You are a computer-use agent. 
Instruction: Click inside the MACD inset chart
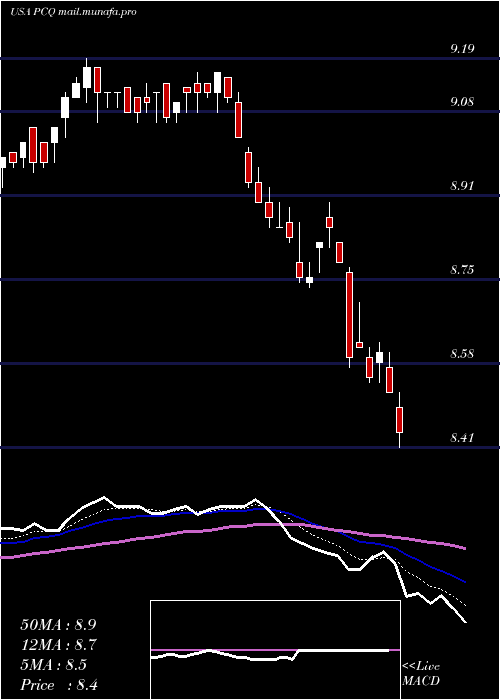tap(275, 650)
